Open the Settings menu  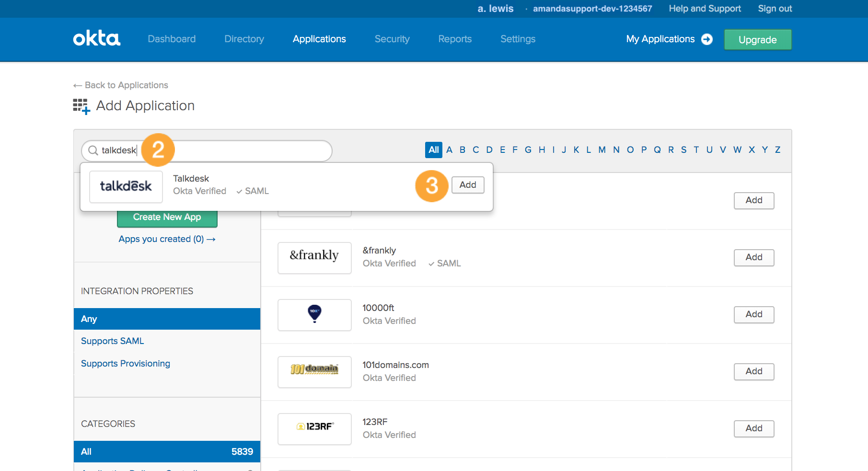coord(518,39)
